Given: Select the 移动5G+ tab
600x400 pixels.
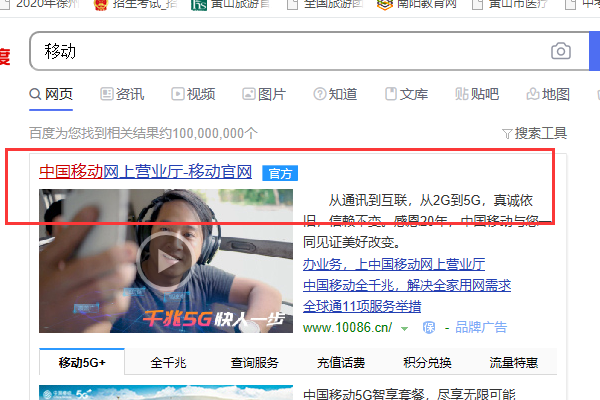Looking at the screenshot, I should (x=82, y=362).
